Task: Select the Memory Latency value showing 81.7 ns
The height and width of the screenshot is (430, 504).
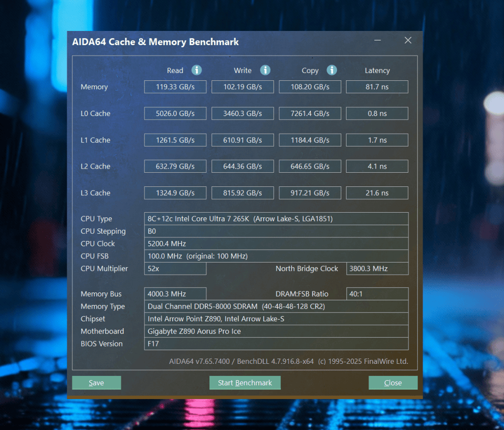Action: (377, 87)
